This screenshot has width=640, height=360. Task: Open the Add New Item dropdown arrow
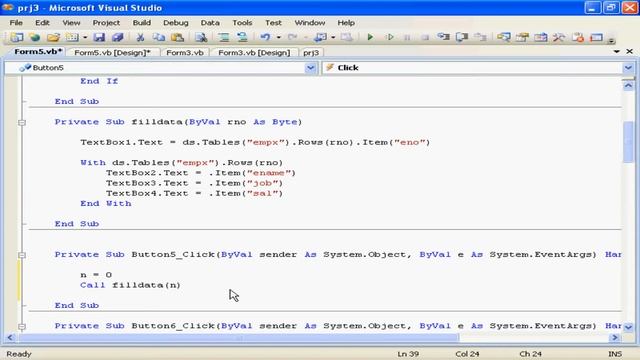click(85, 38)
